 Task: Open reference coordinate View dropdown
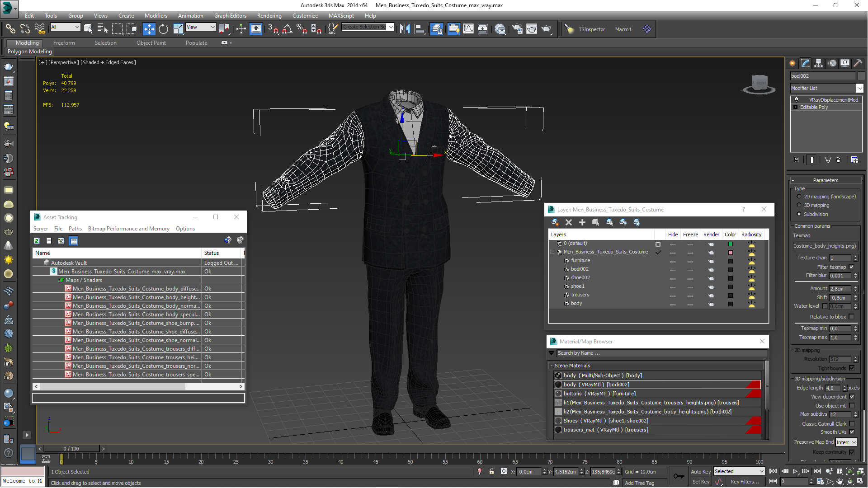point(201,27)
